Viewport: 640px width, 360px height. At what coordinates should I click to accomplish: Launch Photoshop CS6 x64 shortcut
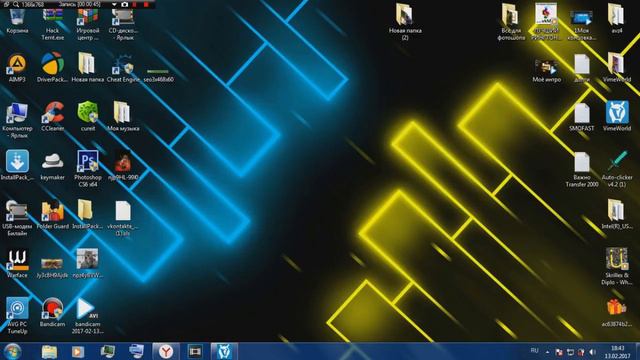(x=87, y=168)
